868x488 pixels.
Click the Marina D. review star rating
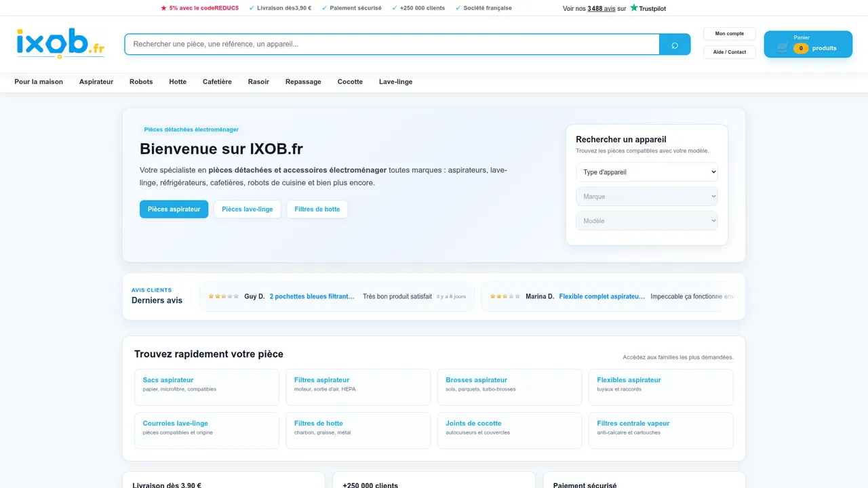505,297
